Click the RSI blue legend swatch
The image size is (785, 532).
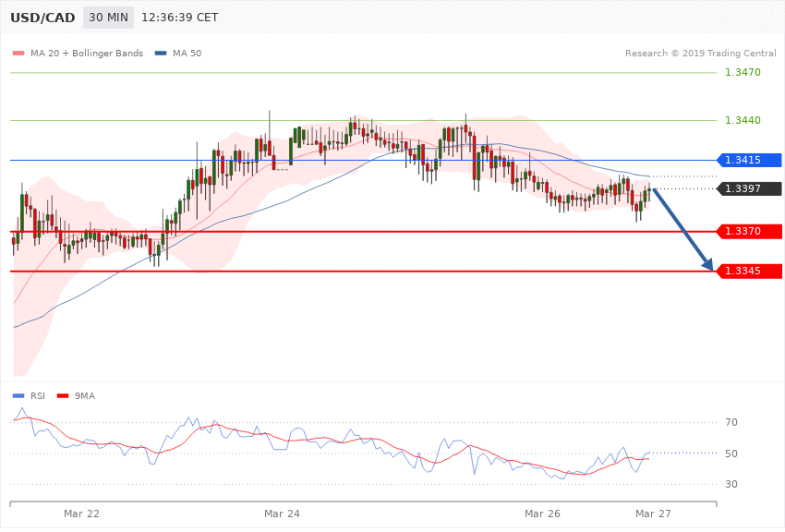(x=18, y=396)
